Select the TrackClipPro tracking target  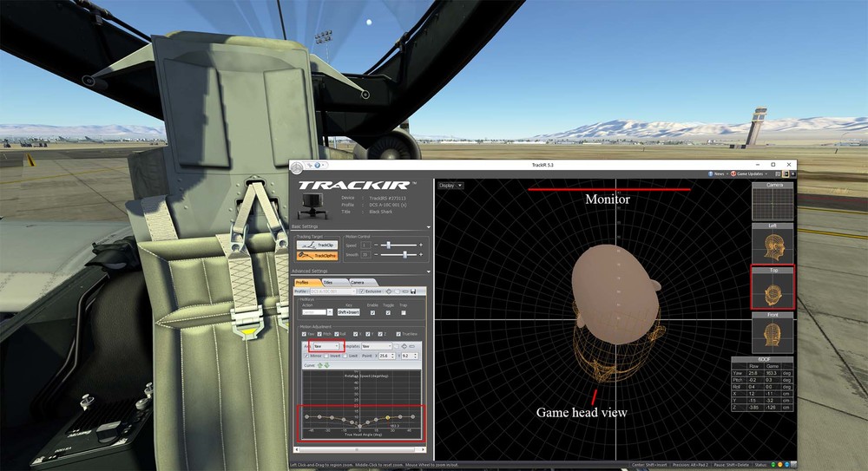(x=317, y=255)
